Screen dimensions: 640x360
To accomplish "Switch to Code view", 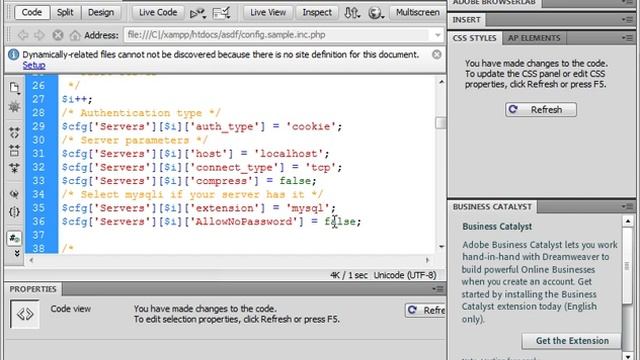I will pyautogui.click(x=32, y=13).
